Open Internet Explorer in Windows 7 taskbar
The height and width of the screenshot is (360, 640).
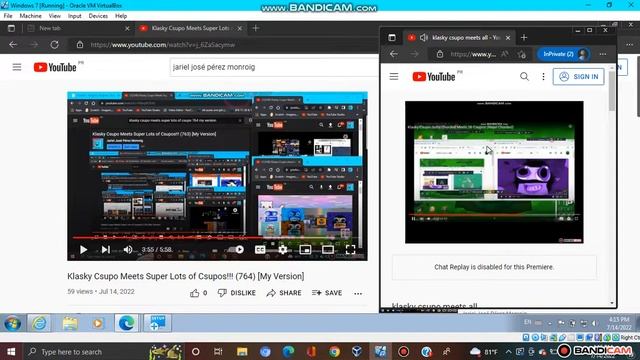(x=39, y=323)
